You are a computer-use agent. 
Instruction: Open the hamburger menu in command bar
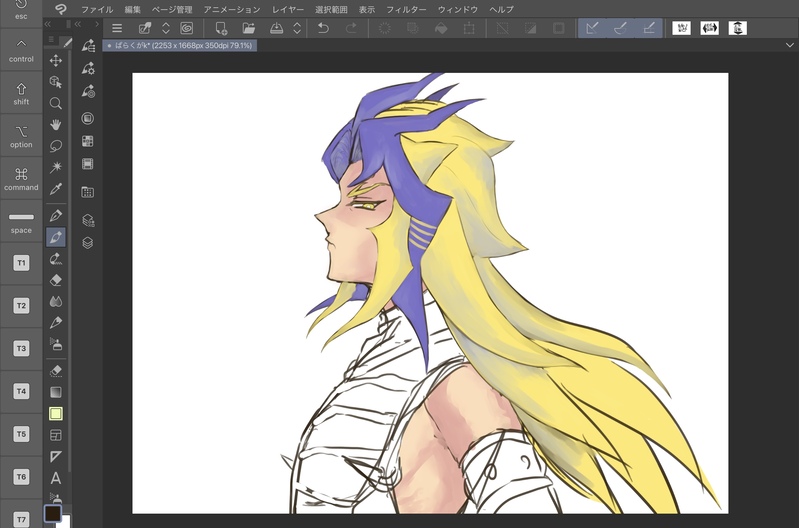(117, 28)
